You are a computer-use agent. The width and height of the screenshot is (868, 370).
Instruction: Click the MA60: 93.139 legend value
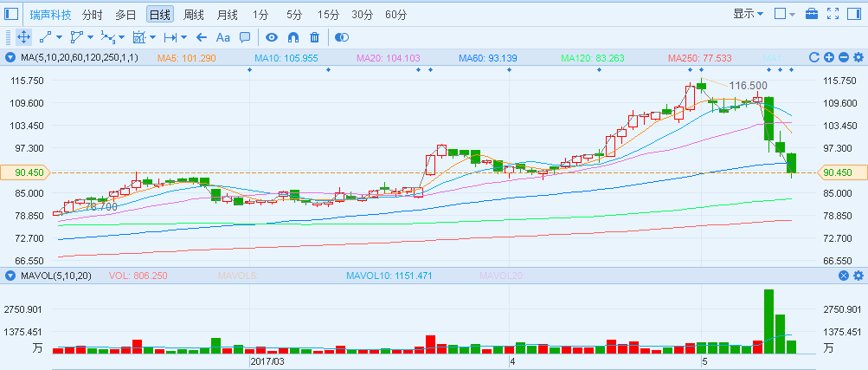488,57
